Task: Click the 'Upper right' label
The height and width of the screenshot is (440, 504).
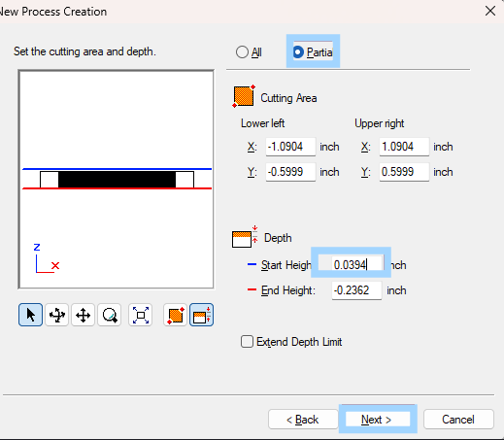Action: click(x=380, y=123)
